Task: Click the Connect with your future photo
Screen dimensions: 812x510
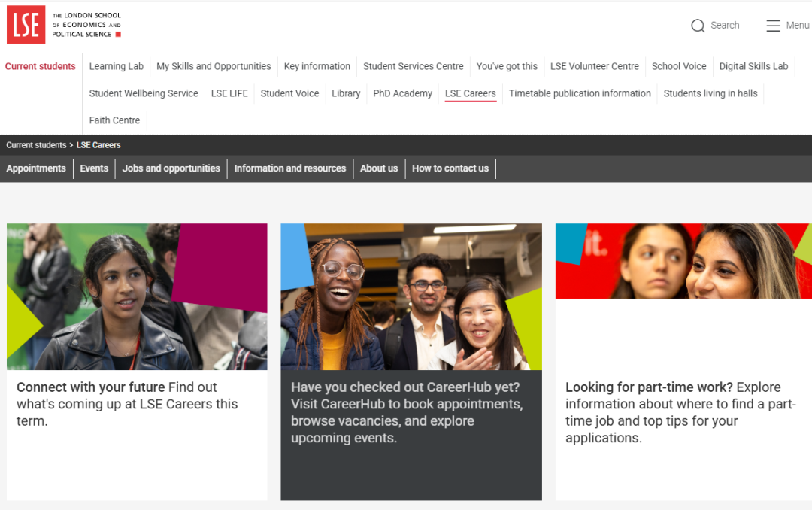Action: (137, 296)
